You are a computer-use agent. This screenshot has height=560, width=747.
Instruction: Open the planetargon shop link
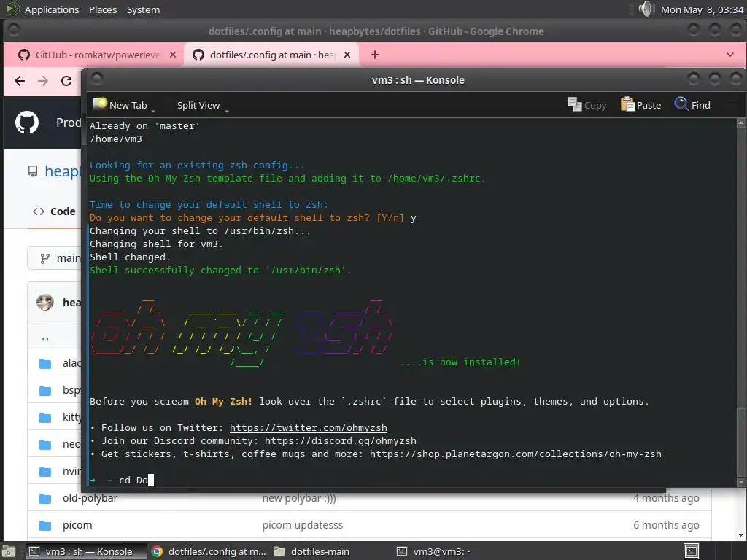click(x=516, y=454)
